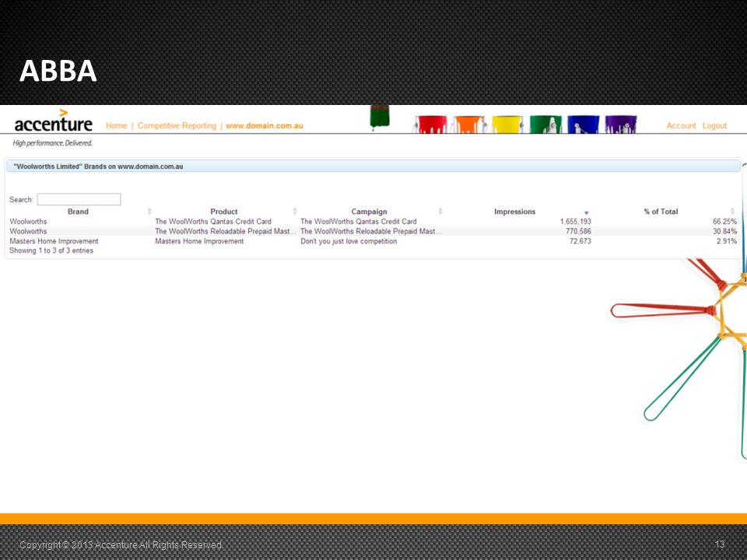Select the orange paint bucket icon

[x=469, y=124]
